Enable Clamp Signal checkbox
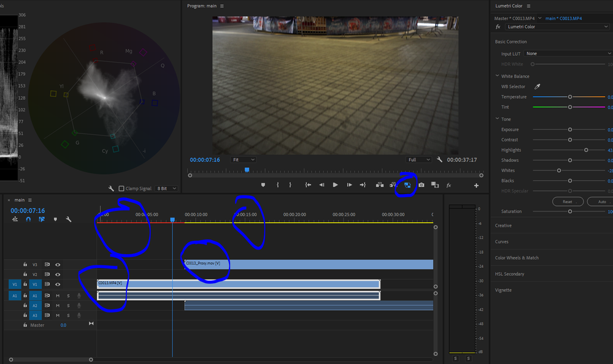This screenshot has height=364, width=613. pyautogui.click(x=121, y=188)
